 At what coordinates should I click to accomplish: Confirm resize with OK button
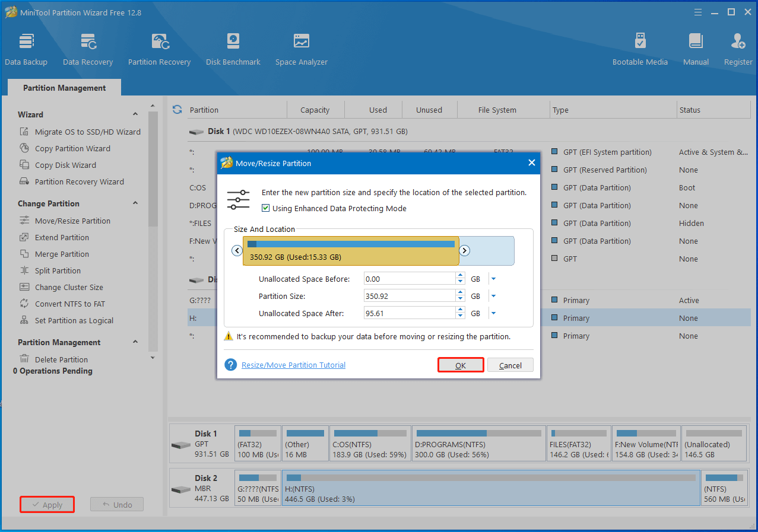pyautogui.click(x=461, y=365)
